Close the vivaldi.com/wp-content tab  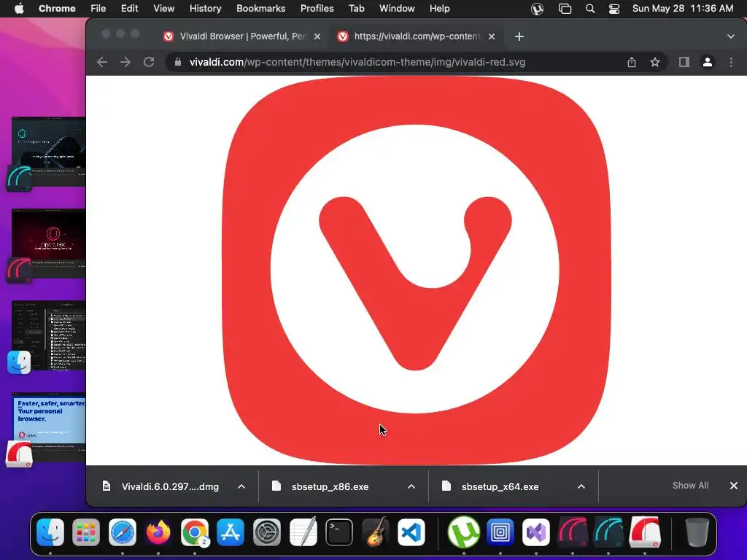click(492, 36)
